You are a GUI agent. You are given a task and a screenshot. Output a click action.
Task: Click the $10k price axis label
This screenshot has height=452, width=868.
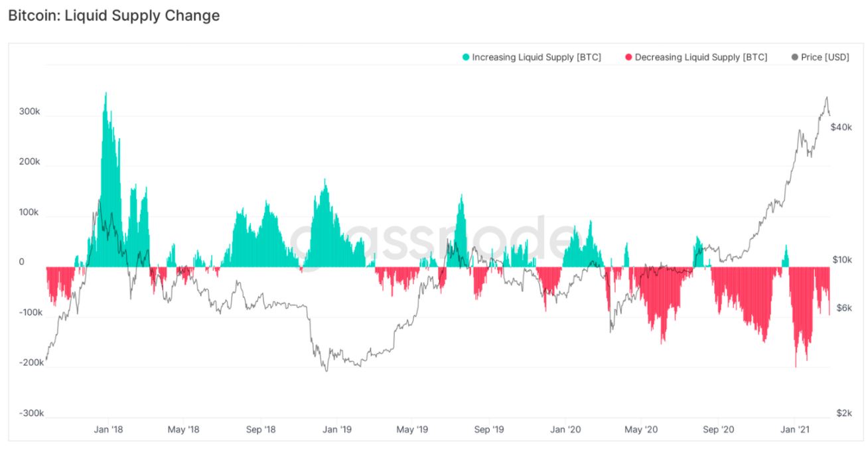coord(843,260)
